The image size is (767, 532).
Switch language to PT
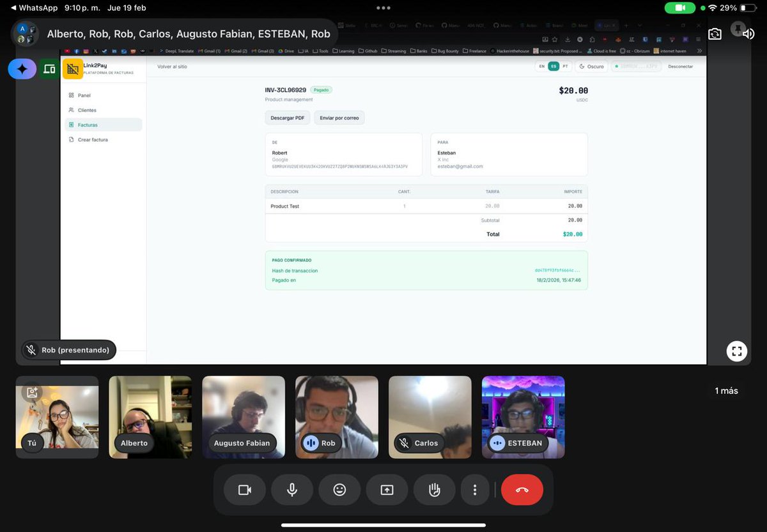pos(565,66)
